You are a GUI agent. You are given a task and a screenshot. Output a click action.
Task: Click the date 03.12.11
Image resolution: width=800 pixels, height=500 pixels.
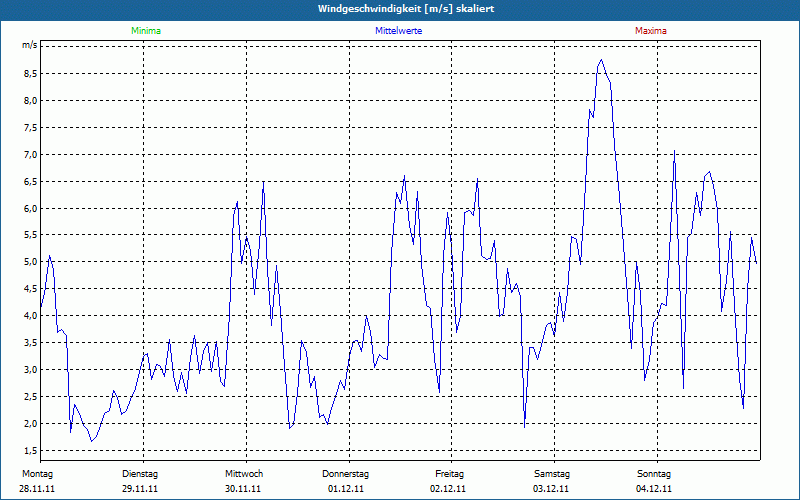pos(551,489)
